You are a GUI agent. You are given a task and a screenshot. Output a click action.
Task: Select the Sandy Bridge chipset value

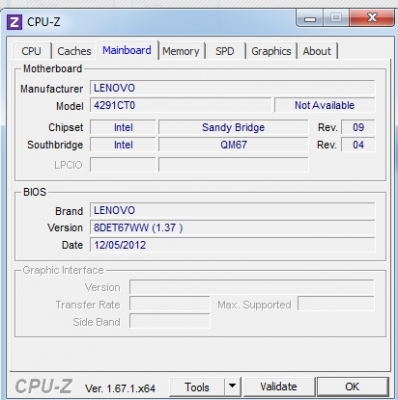pos(233,127)
